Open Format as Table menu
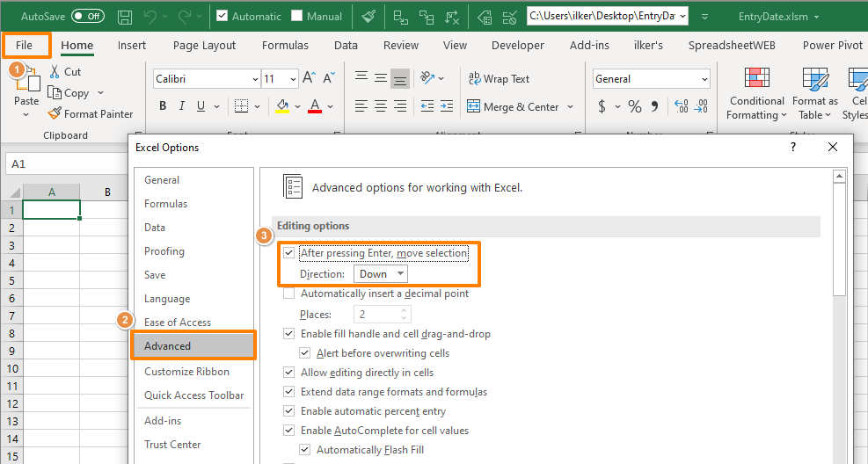Image resolution: width=868 pixels, height=464 pixels. click(815, 94)
